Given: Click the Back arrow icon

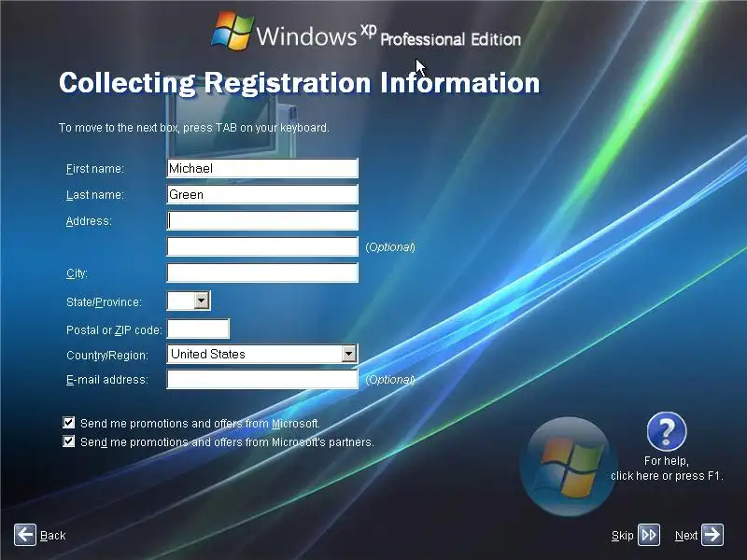Looking at the screenshot, I should pos(25,535).
